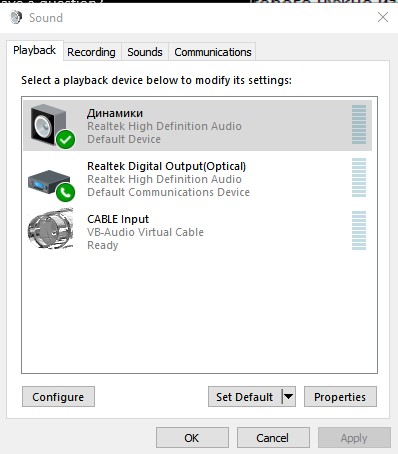Image resolution: width=398 pixels, height=454 pixels.
Task: Select the Динамики device name
Action: click(x=115, y=113)
